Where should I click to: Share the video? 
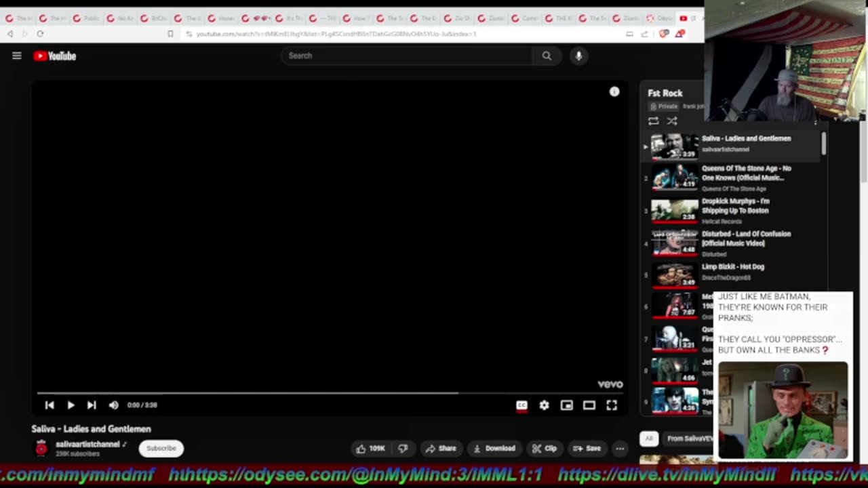(x=441, y=448)
